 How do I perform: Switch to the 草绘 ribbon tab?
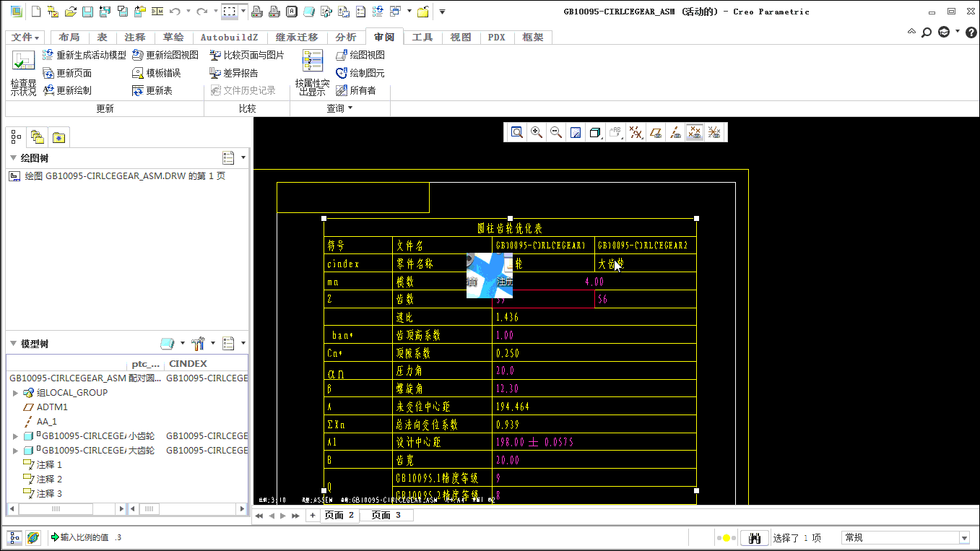pyautogui.click(x=173, y=38)
